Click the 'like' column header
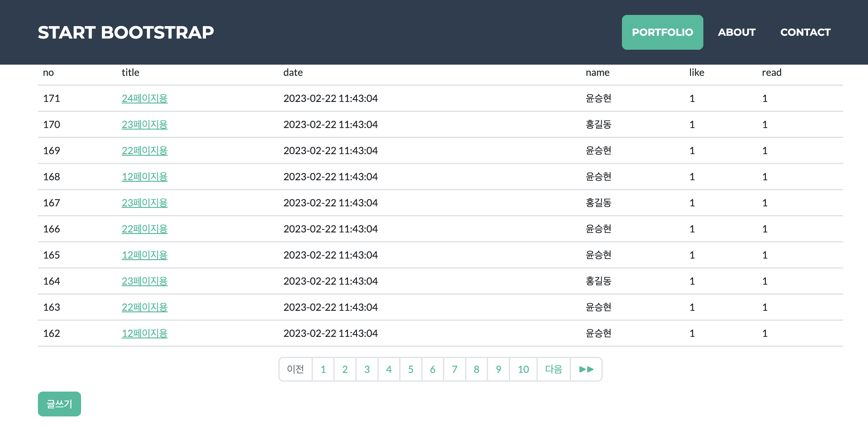 (x=697, y=72)
